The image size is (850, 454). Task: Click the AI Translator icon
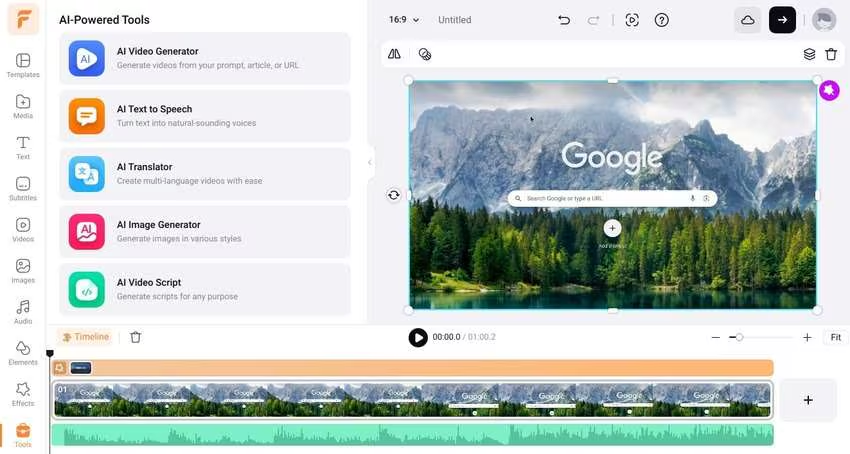point(87,174)
